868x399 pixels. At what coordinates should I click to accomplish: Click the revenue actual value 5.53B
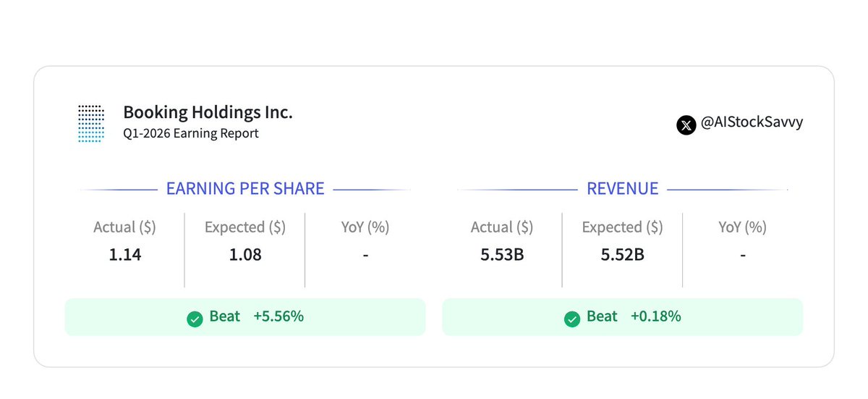502,255
